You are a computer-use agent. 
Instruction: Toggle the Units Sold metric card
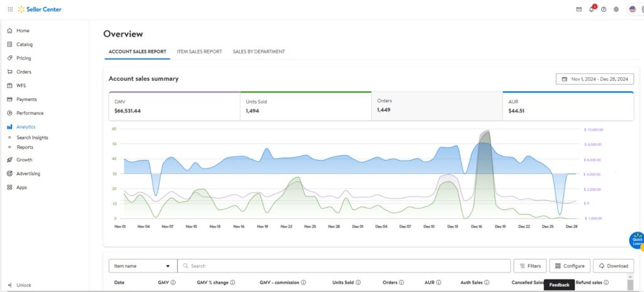point(305,106)
